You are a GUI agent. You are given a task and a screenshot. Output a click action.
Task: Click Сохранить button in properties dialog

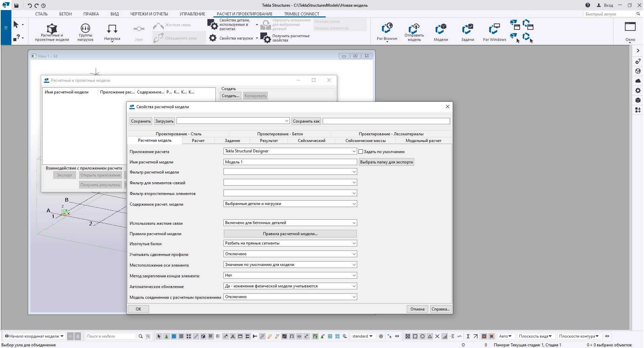pos(141,121)
